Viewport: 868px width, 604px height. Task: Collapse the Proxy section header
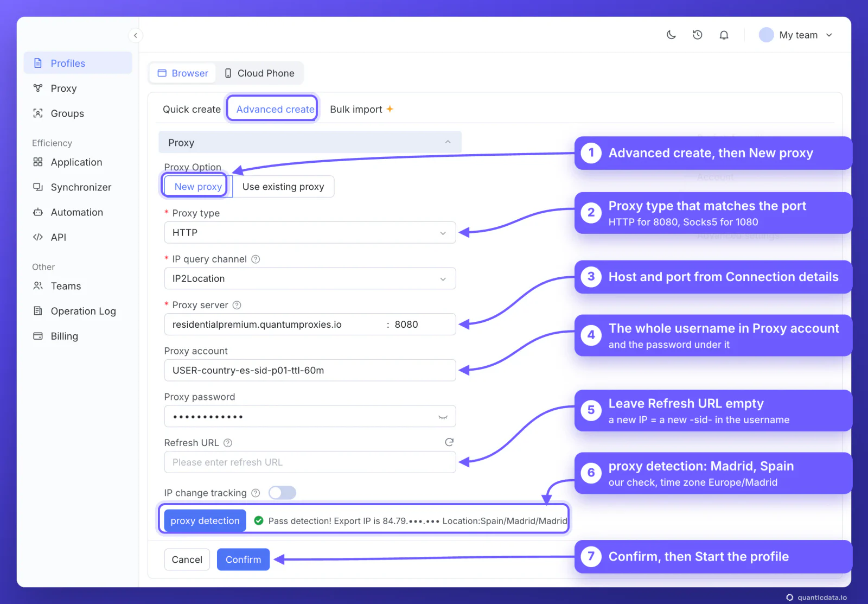click(310, 142)
